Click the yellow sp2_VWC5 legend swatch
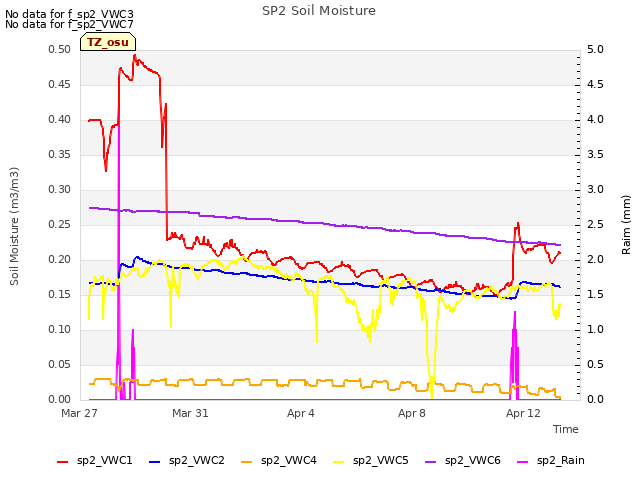640x480 pixels. pyautogui.click(x=338, y=462)
